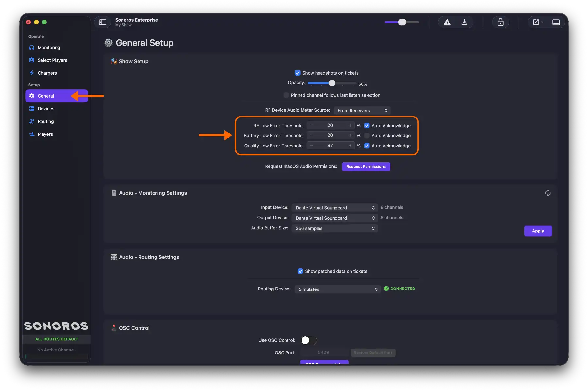Click the Quality Low Error Threshold value field
Viewport: 588px width, 391px height.
click(x=330, y=146)
